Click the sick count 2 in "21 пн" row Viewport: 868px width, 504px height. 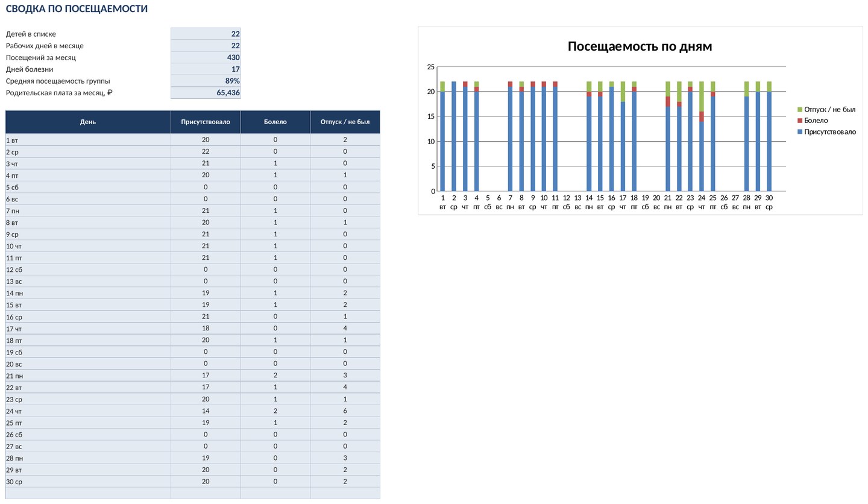[x=275, y=376]
